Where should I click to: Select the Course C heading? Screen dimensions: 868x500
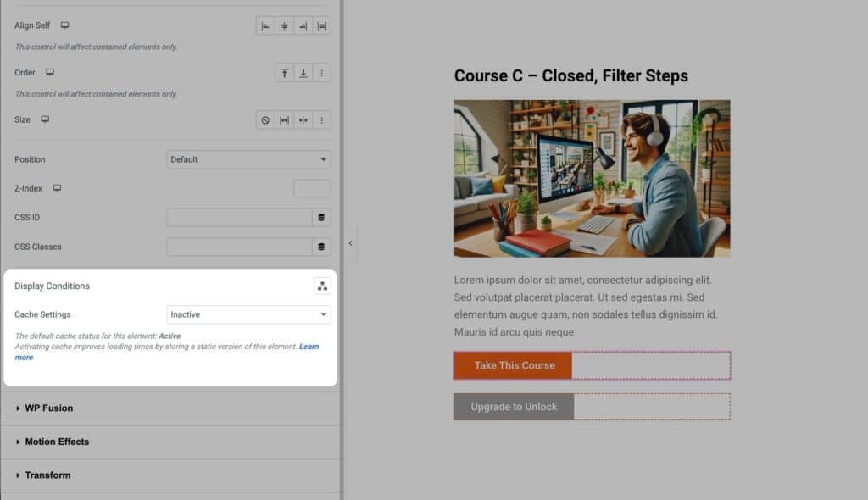(x=570, y=76)
